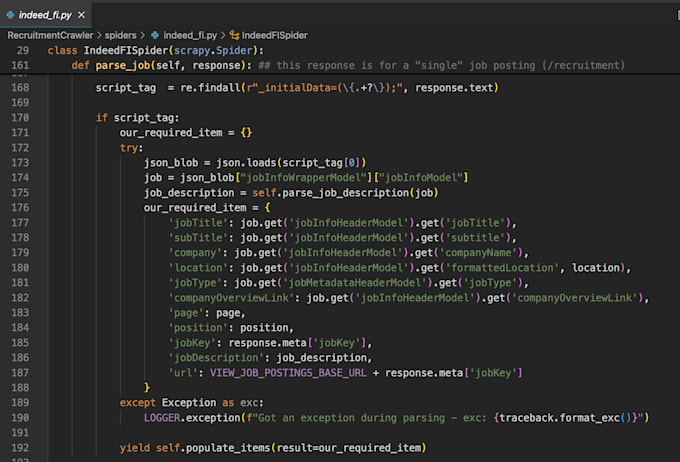
Task: Open RecruitmentCrawler breadcrumb
Action: 50,35
